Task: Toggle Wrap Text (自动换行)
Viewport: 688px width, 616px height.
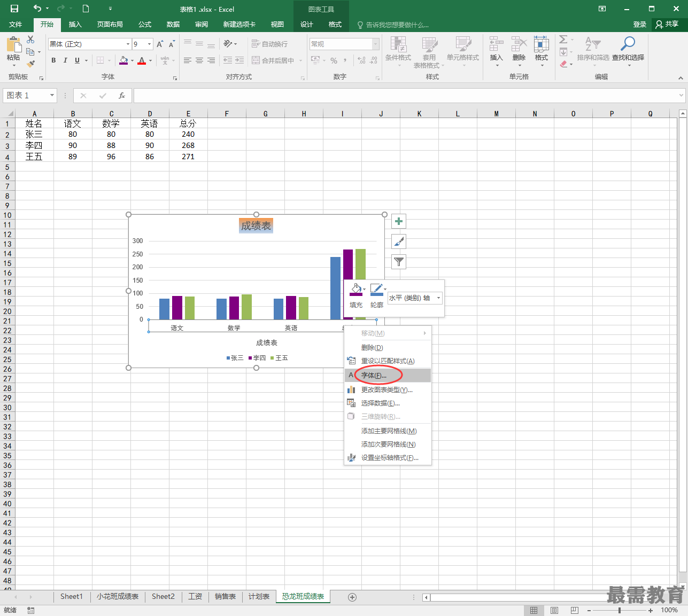Action: tap(270, 44)
